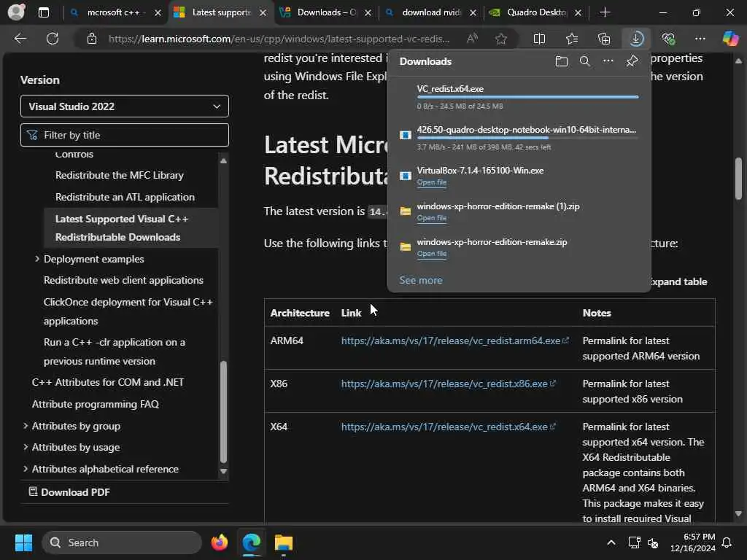The image size is (747, 560).
Task: Click the VC_redist.x64.exe download progress bar
Action: 528,97
